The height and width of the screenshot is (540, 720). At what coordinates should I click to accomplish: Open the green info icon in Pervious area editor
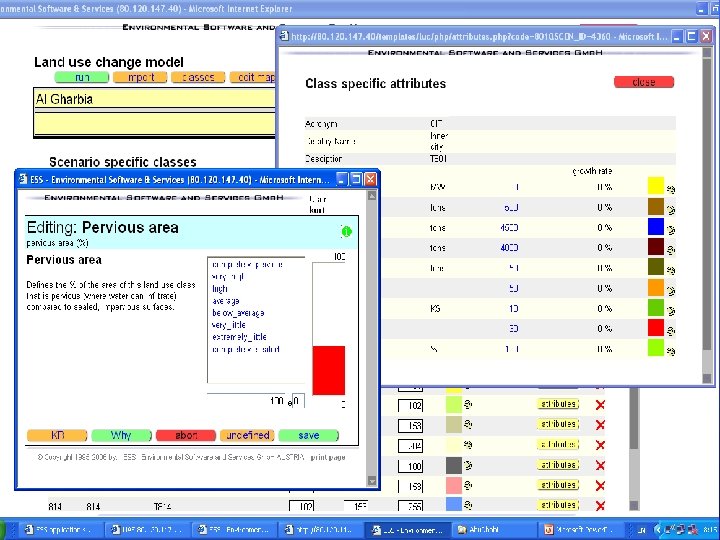coord(346,231)
